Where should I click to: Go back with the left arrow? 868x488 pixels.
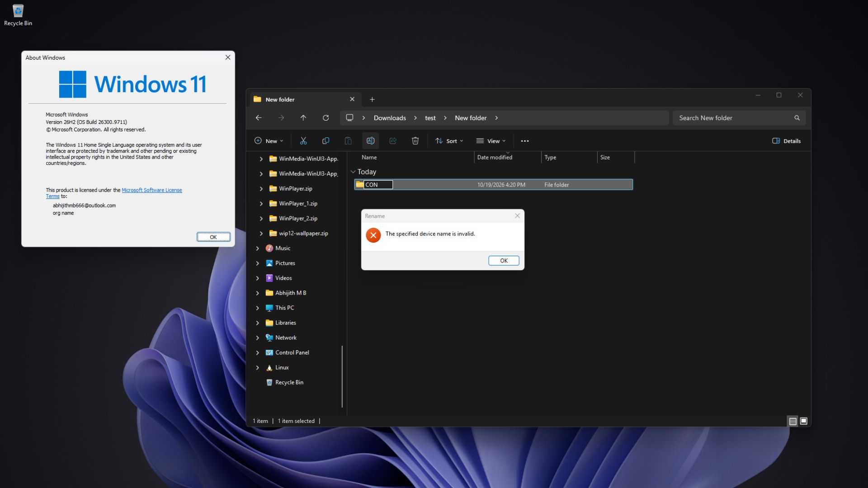259,118
